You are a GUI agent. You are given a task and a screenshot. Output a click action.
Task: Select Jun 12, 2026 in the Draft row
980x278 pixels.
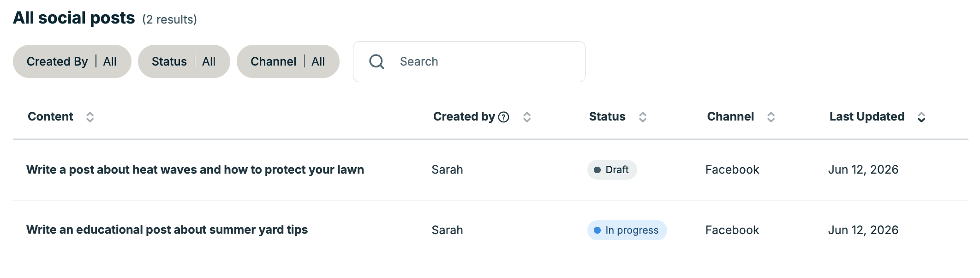point(863,169)
